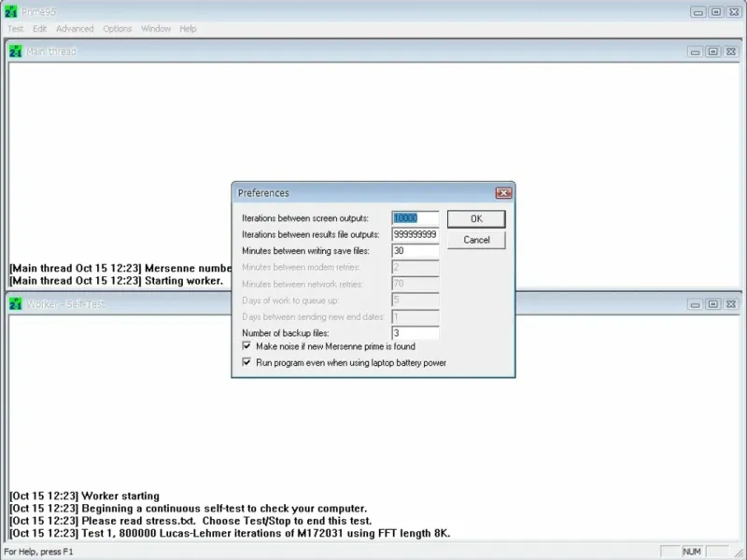Click 'Please read stress.txt' log line
This screenshot has width=747, height=560.
point(190,521)
